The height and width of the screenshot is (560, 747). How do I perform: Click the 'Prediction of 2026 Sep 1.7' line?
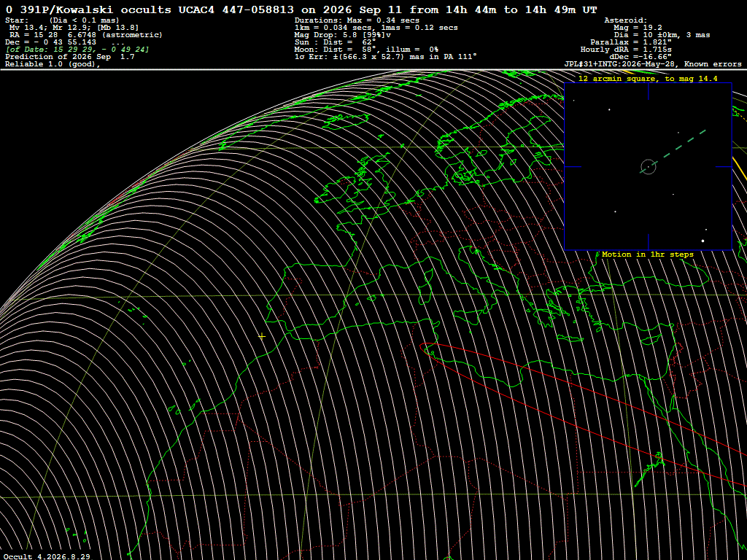click(69, 57)
